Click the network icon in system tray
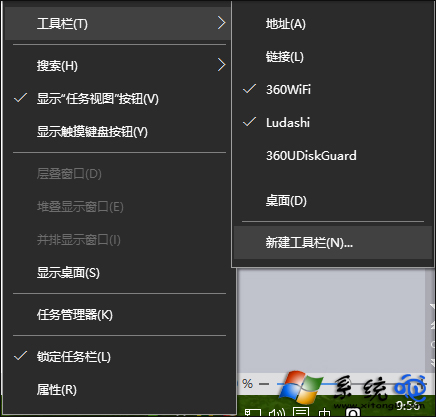The image size is (436, 417). 252,412
